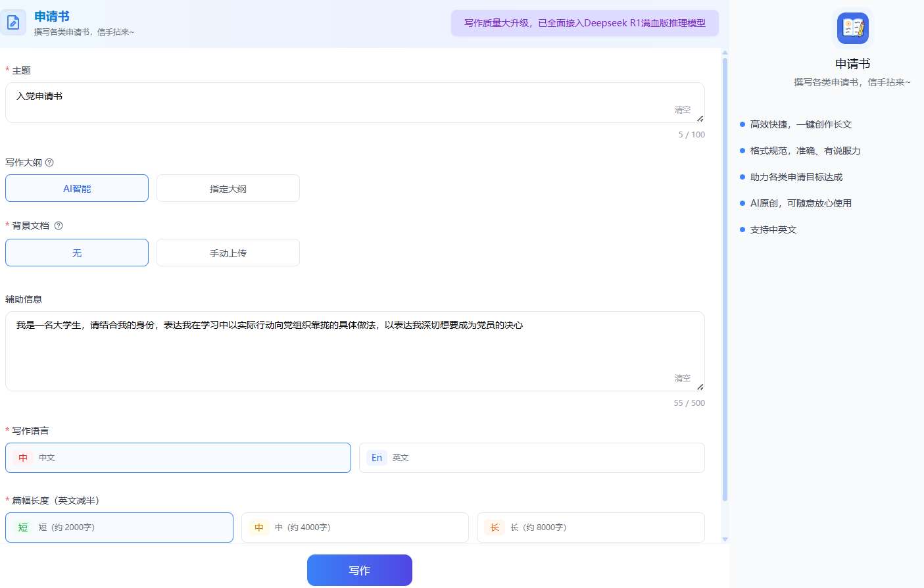The height and width of the screenshot is (588, 924).
Task: Clear the 主题 field with 清空
Action: coord(683,110)
